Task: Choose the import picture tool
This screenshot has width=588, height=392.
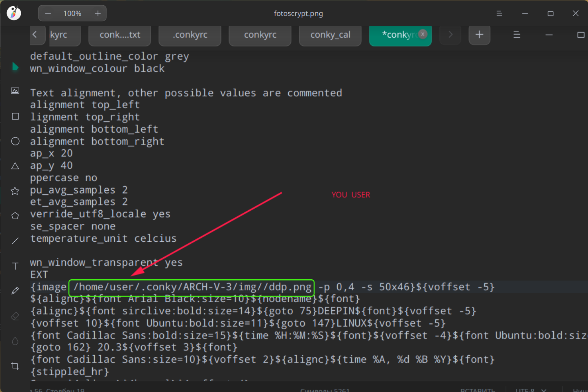Action: pos(15,91)
